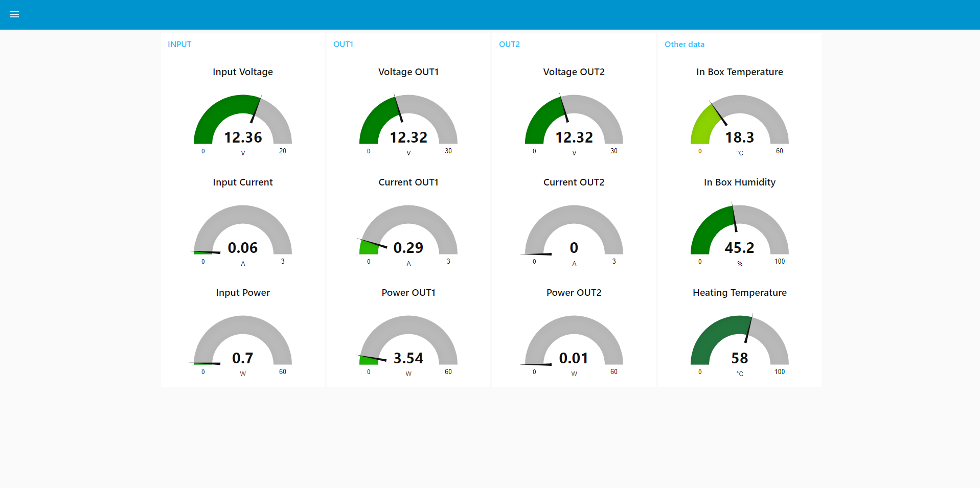This screenshot has width=980, height=488.
Task: Click the 58 heating temperature value
Action: (740, 358)
